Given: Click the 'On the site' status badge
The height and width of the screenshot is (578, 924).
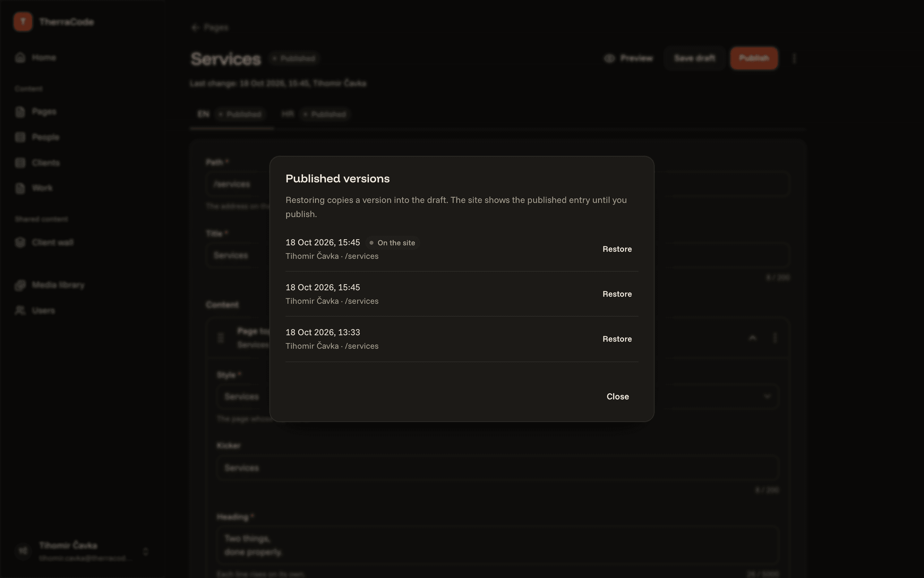Looking at the screenshot, I should point(392,243).
